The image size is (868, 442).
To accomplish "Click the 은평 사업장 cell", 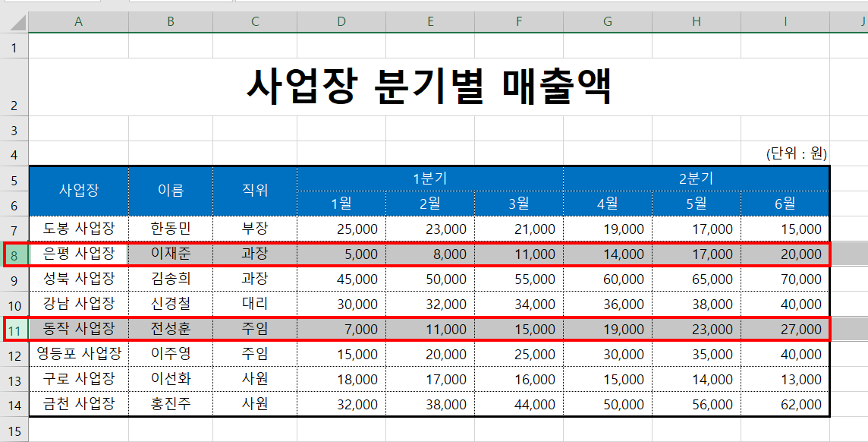I will coord(79,254).
